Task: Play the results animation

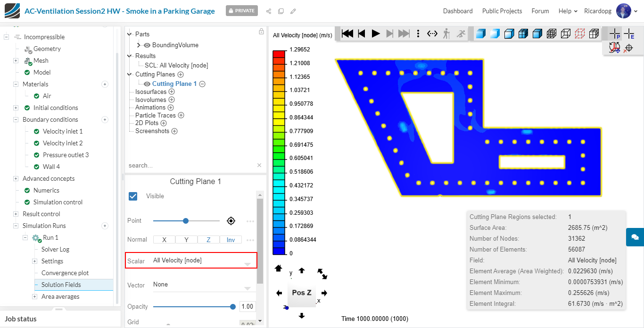Action: coord(376,34)
